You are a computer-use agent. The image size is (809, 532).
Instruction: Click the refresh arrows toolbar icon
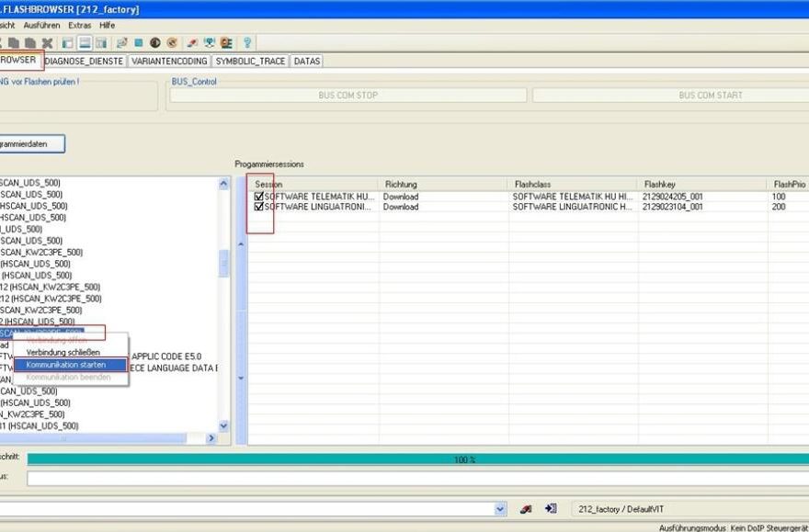tap(121, 43)
